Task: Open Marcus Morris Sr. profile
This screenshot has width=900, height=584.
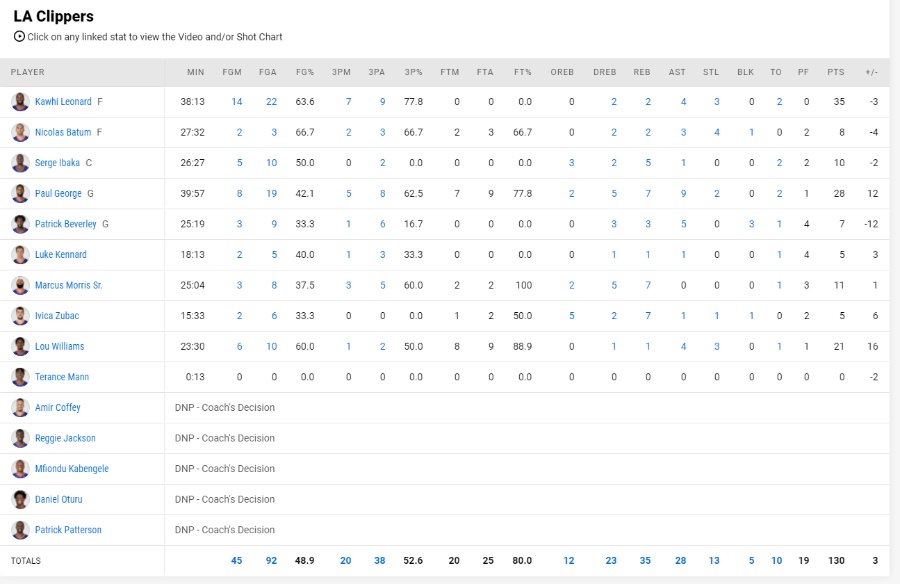Action: [69, 285]
